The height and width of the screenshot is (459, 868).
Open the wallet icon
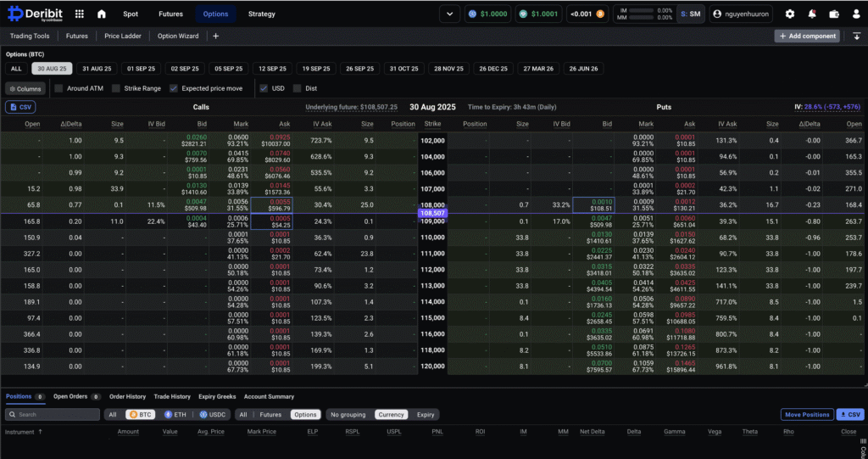[834, 14]
